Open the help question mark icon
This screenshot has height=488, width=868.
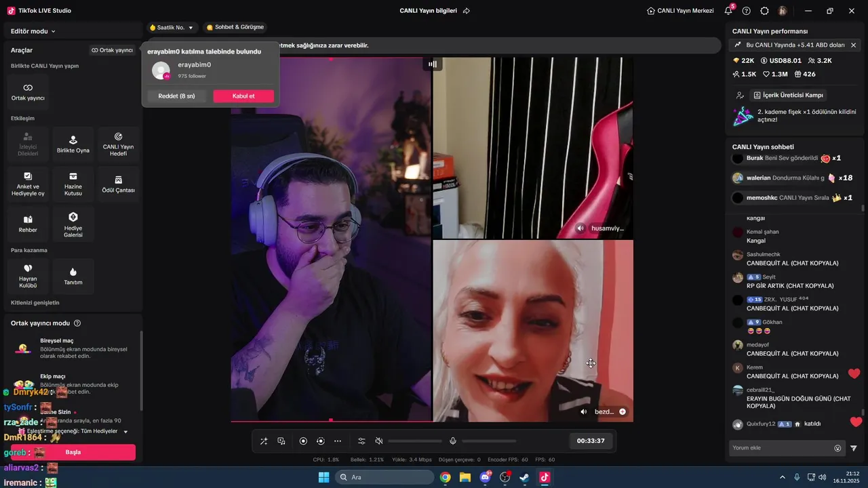pos(747,11)
